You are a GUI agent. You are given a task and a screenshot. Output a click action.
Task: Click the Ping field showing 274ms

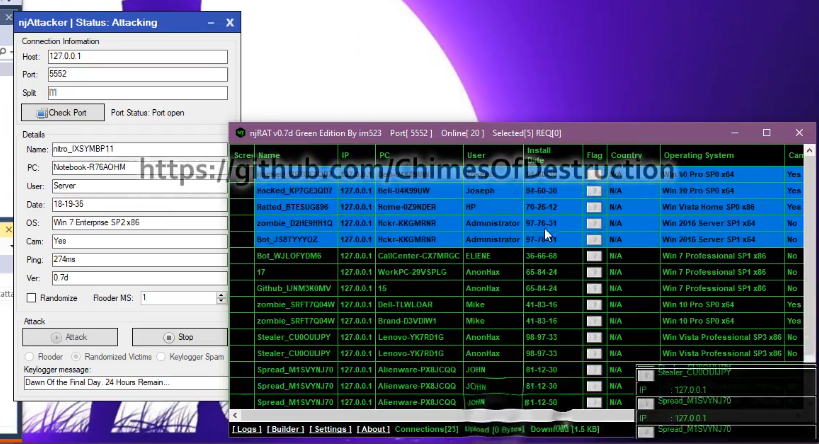(139, 260)
